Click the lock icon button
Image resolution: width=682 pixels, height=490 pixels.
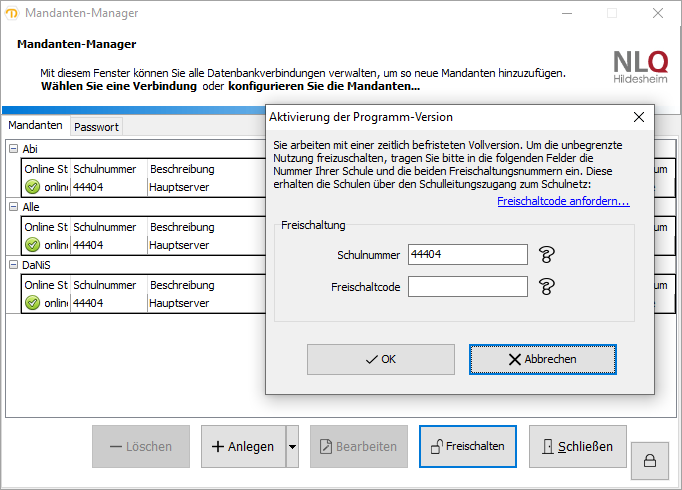649,460
